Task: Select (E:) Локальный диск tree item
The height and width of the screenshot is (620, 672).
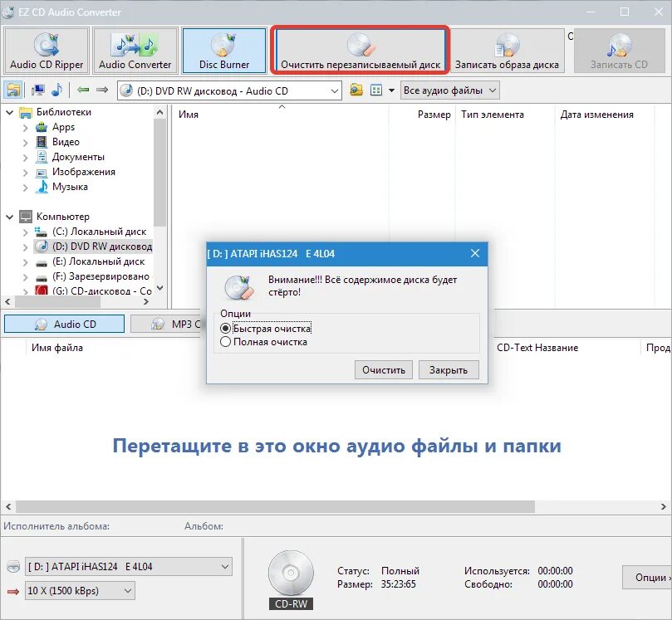Action: pos(99,261)
